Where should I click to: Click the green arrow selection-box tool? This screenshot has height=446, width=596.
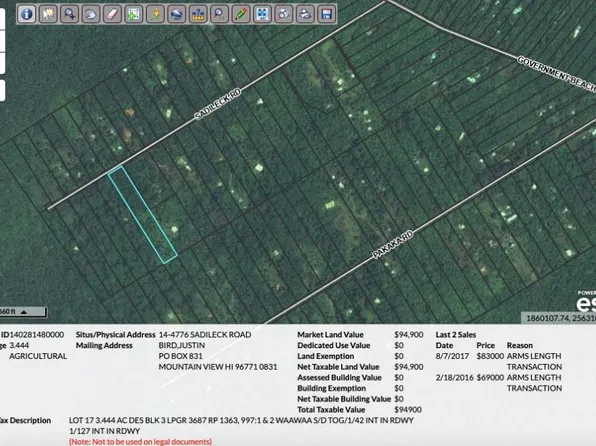click(134, 14)
